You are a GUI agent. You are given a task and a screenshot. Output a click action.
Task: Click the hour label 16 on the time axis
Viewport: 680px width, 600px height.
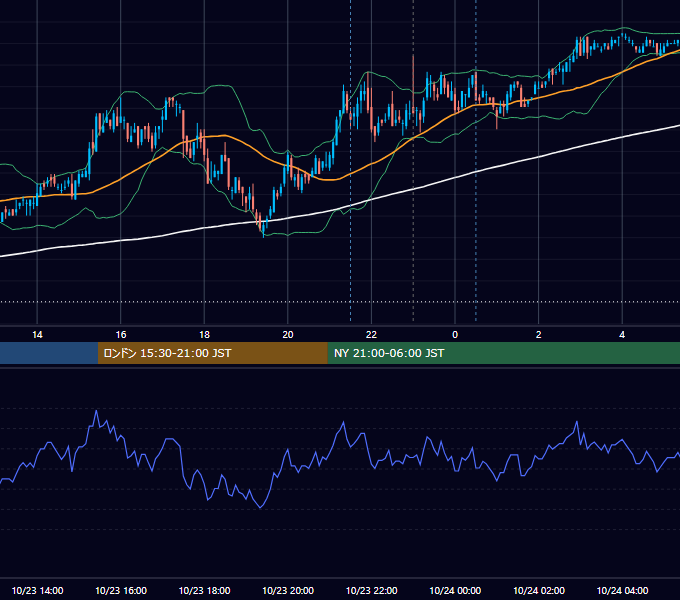tap(121, 335)
